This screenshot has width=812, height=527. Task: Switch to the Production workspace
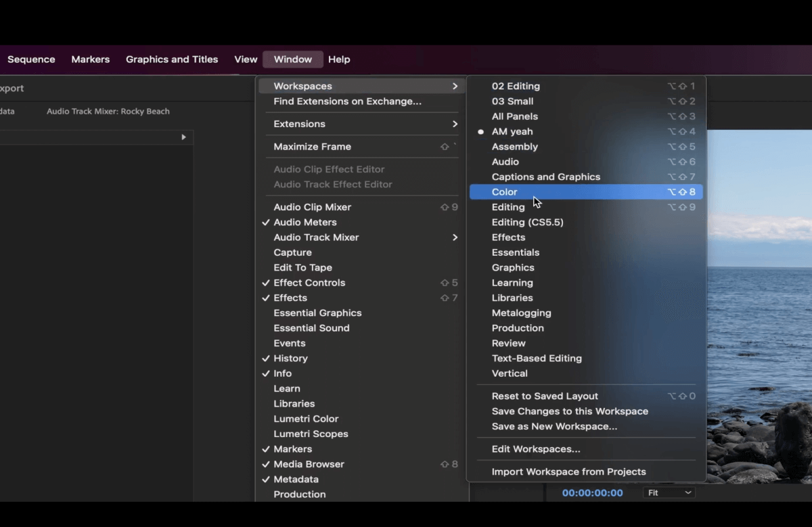pos(586,328)
